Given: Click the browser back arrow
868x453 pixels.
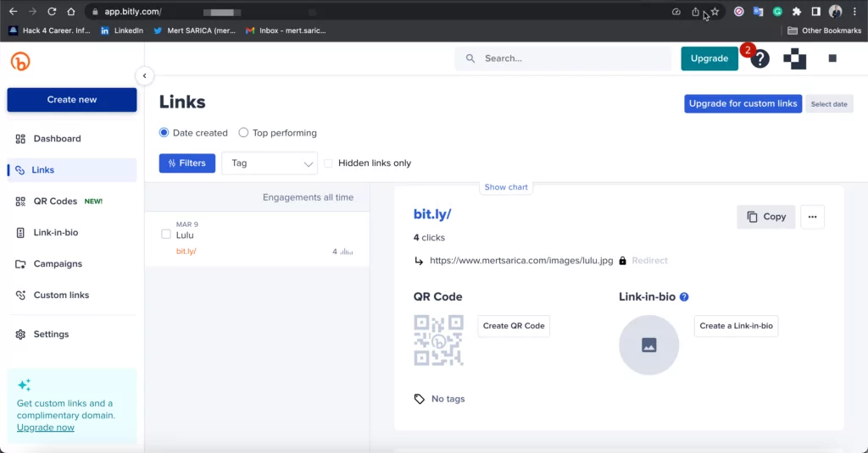Looking at the screenshot, I should [14, 11].
